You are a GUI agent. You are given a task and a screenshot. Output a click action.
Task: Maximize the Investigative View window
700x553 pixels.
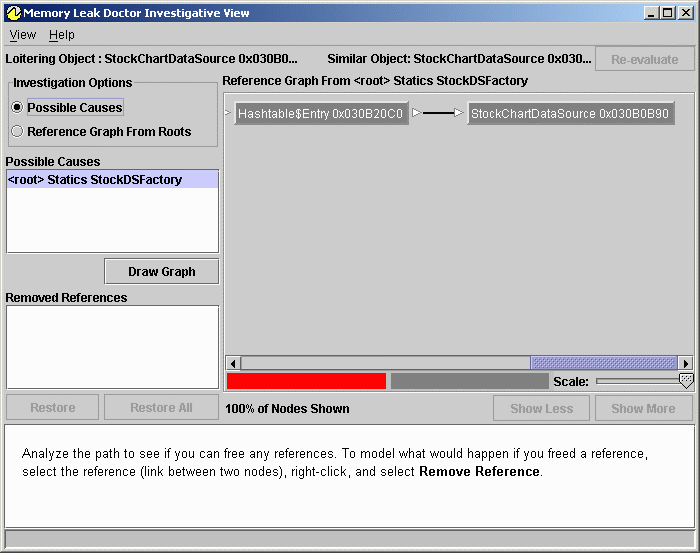(668, 13)
